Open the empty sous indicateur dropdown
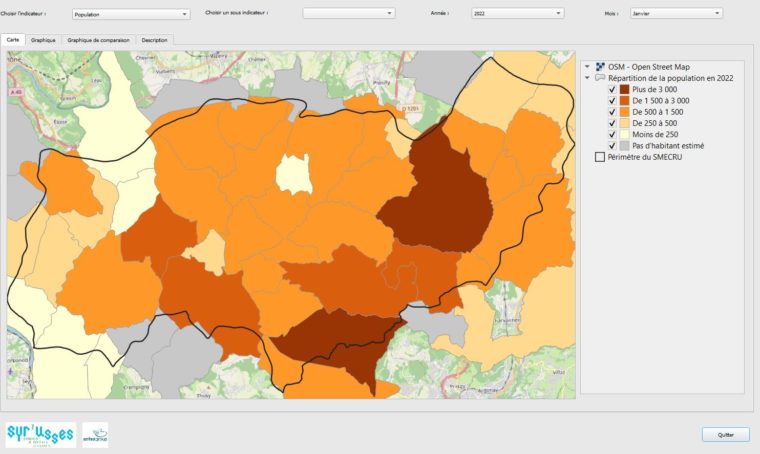 [348, 13]
